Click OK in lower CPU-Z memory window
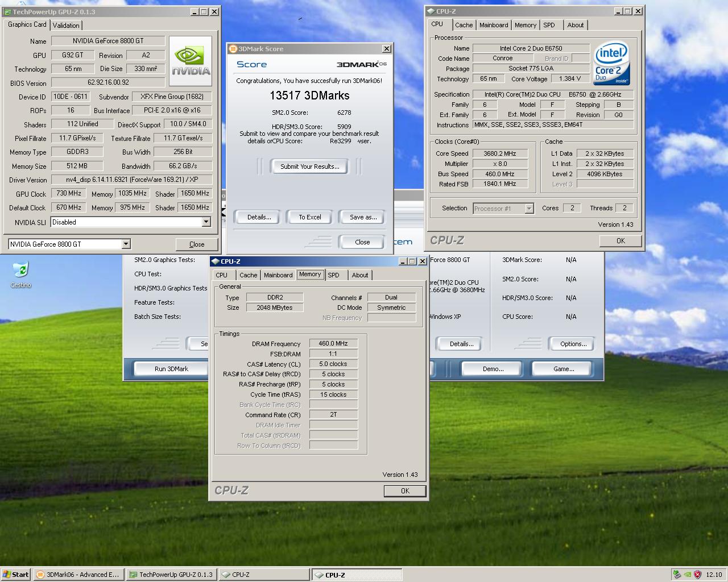This screenshot has width=728, height=582. click(x=405, y=491)
